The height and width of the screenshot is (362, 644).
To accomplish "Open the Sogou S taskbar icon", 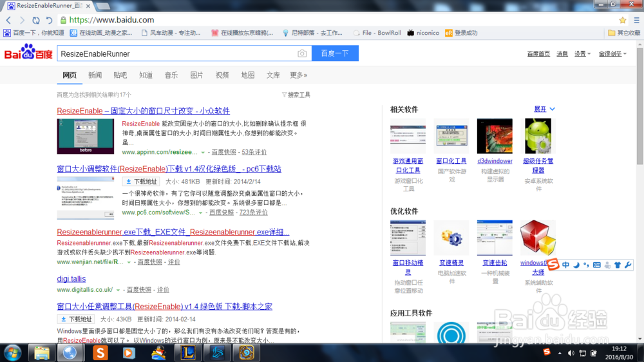I will click(x=100, y=353).
